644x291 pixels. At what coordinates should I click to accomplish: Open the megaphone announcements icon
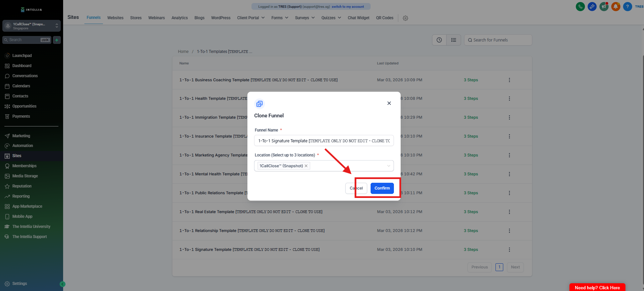[x=604, y=6]
